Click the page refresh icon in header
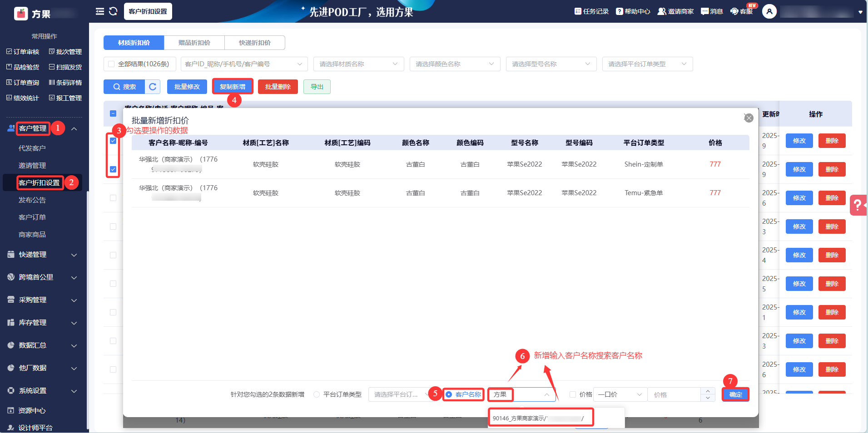Image resolution: width=868 pixels, height=433 pixels. click(114, 11)
